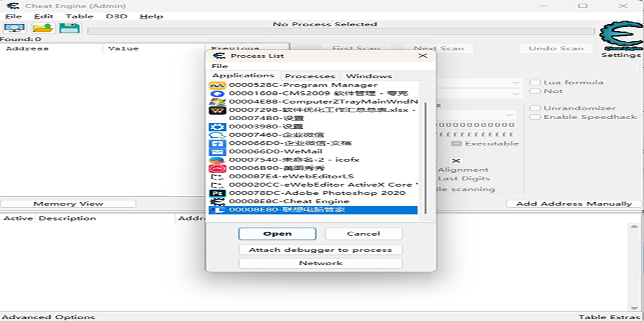Click the xlsx WPS process icon

click(x=217, y=110)
